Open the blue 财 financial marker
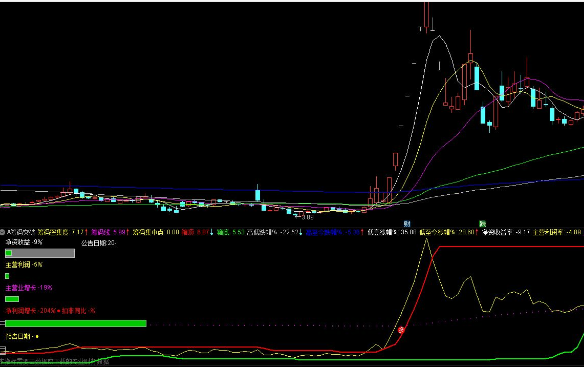The image size is (584, 367). (407, 224)
